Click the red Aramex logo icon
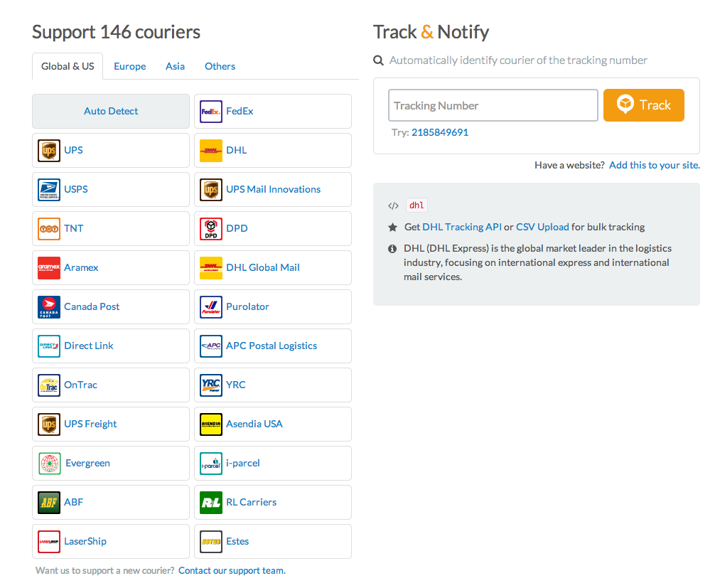720x588 pixels. pyautogui.click(x=48, y=267)
